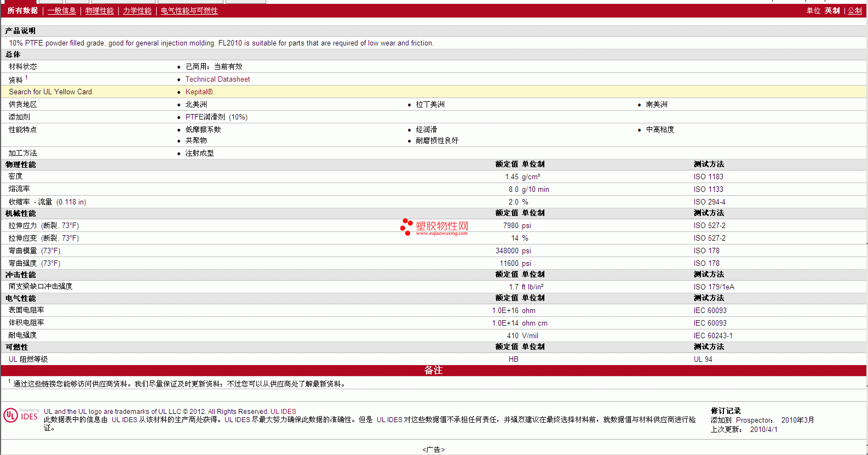Switch to the 物理性能 tab
The height and width of the screenshot is (455, 868).
coord(99,10)
